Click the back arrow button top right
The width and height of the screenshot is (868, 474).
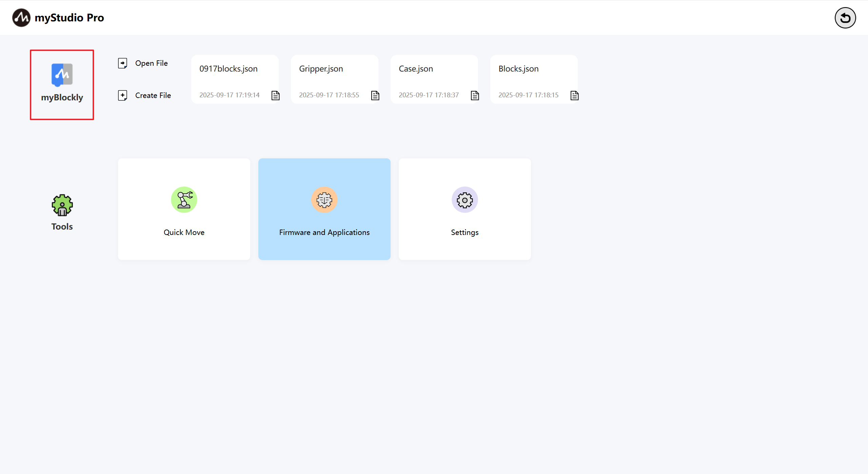pos(845,18)
